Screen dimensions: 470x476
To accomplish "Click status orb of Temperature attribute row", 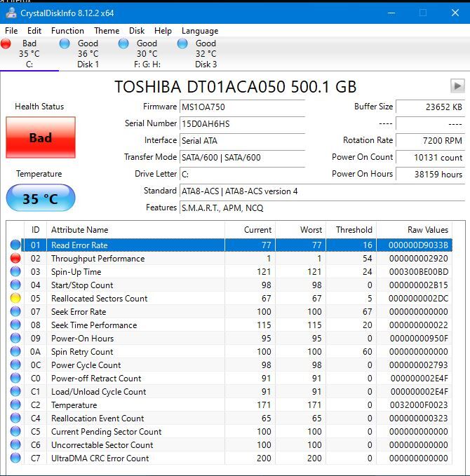I will [x=15, y=404].
